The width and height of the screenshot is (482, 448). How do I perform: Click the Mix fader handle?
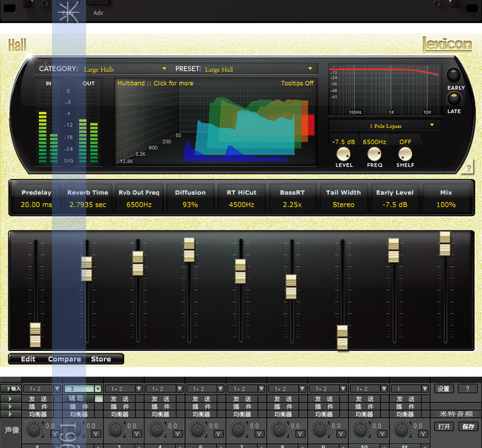(445, 244)
